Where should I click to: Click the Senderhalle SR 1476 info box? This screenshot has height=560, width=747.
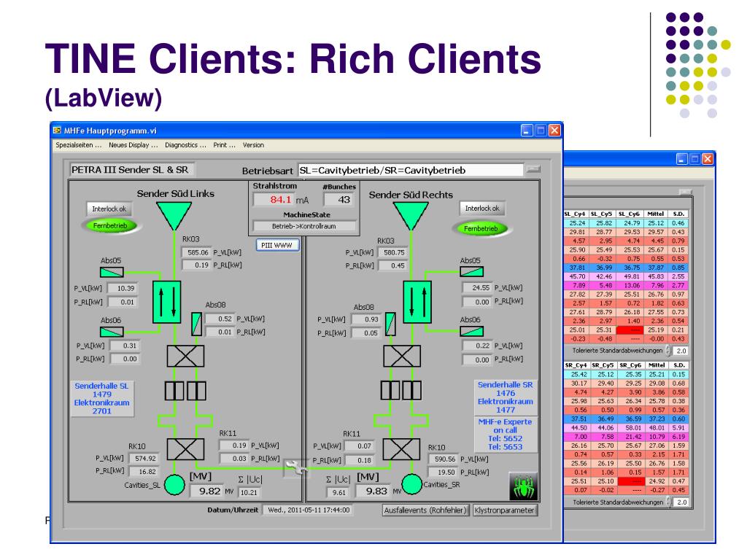[506, 397]
